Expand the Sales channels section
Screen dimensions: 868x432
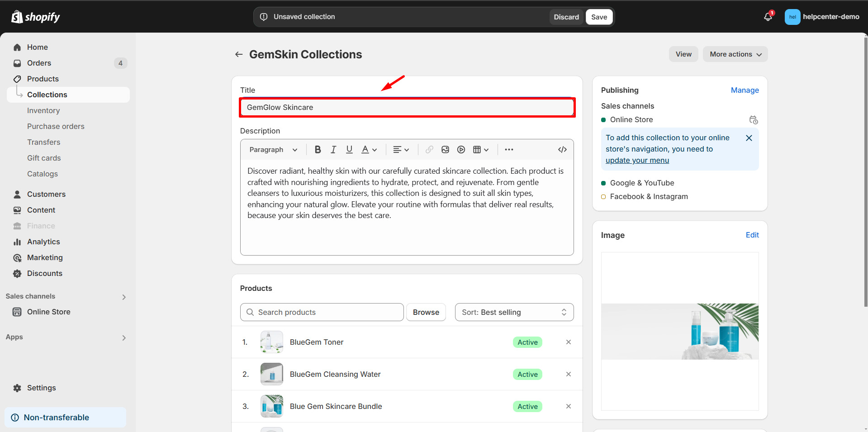pyautogui.click(x=124, y=297)
